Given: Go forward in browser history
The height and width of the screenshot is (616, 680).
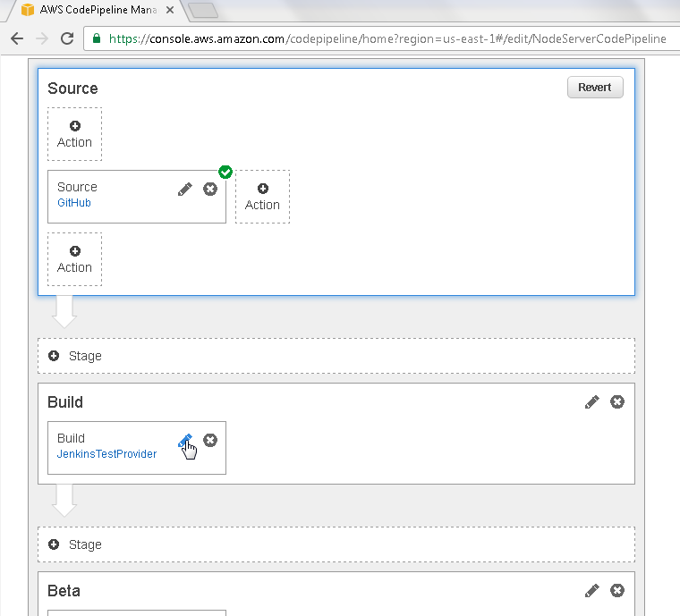Looking at the screenshot, I should pos(42,38).
